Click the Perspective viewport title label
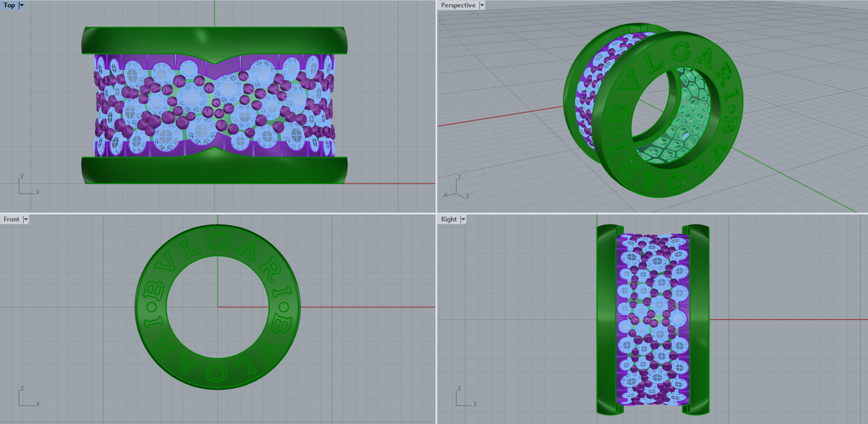Image resolution: width=868 pixels, height=424 pixels. [458, 5]
